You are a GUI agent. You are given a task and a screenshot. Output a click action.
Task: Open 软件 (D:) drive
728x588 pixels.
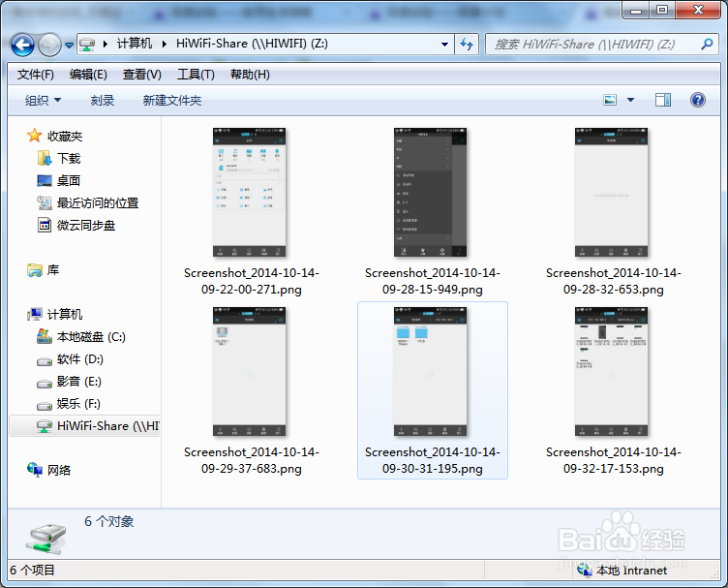coord(79,359)
